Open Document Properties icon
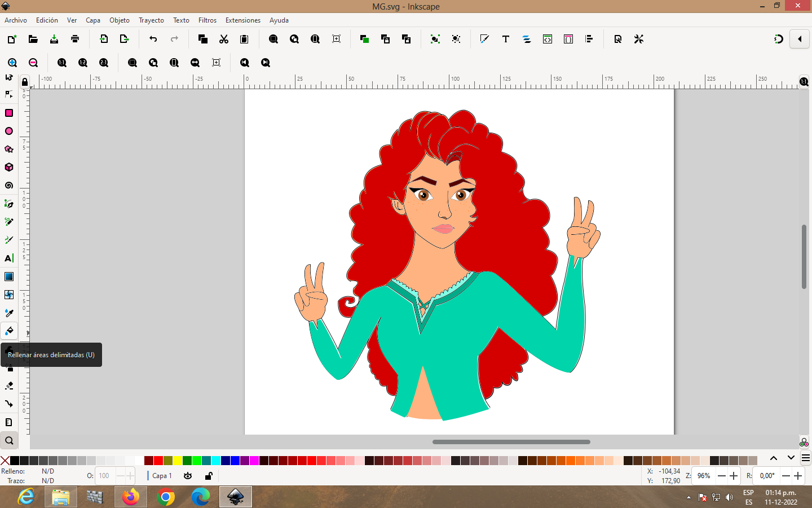 tap(618, 39)
